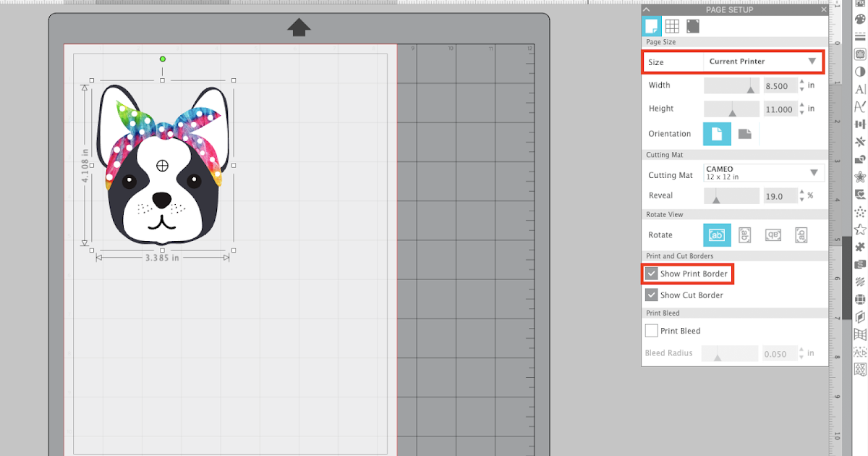Click the top-left selection handle of the dog
This screenshot has width=868, height=456.
pos(92,80)
